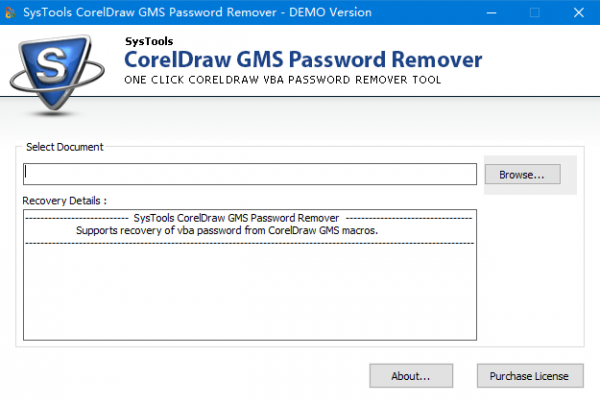The width and height of the screenshot is (600, 403).
Task: Click the Browse... button
Action: click(522, 174)
